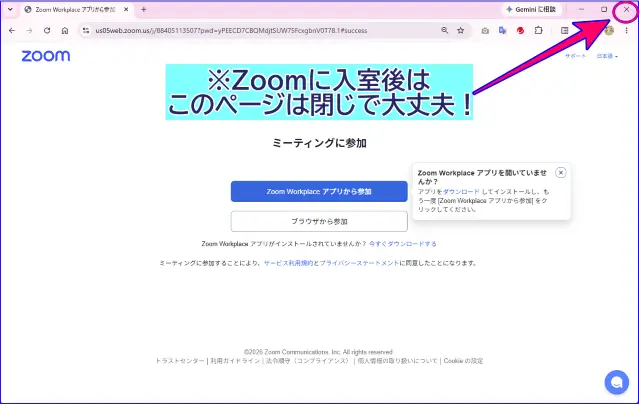Toggle the browser side panel icon
Image resolution: width=640 pixels, height=404 pixels.
[564, 31]
